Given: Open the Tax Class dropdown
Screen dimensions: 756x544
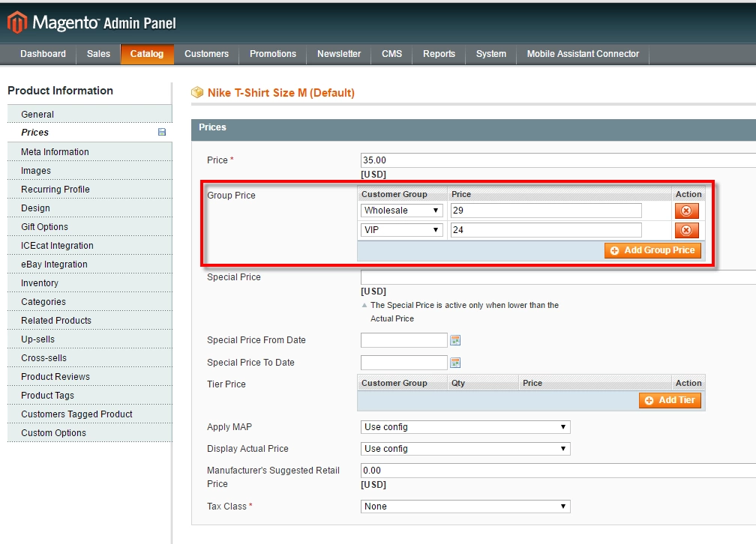Looking at the screenshot, I should [465, 507].
